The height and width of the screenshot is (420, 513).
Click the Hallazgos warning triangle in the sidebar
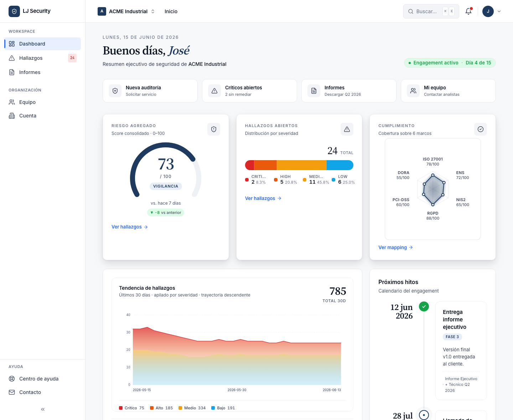click(x=12, y=58)
